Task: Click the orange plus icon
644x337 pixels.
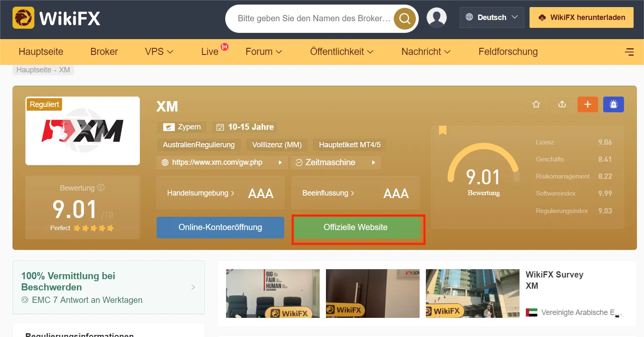Action: [588, 104]
